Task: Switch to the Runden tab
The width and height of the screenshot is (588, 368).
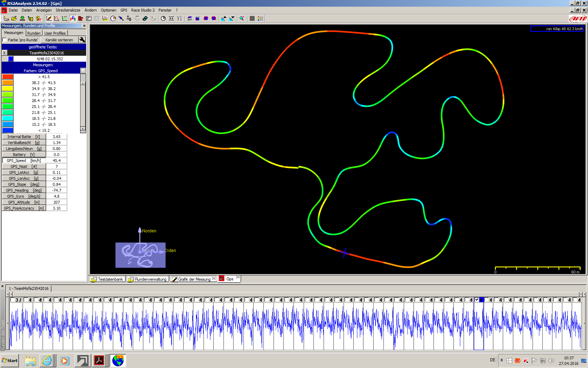Action: (34, 33)
